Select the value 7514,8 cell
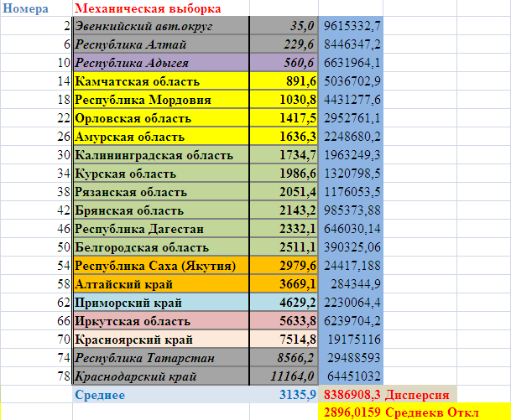Image resolution: width=511 pixels, height=420 pixels. pos(284,340)
